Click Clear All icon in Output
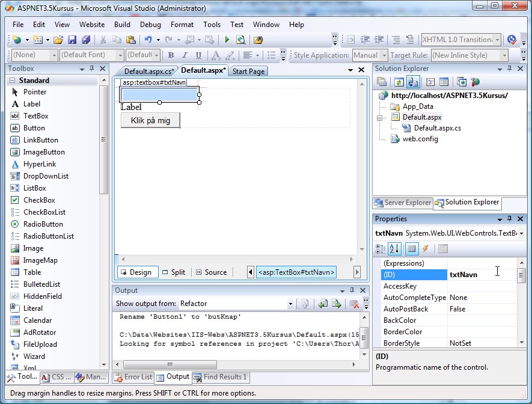This screenshot has height=404, width=532. click(354, 304)
